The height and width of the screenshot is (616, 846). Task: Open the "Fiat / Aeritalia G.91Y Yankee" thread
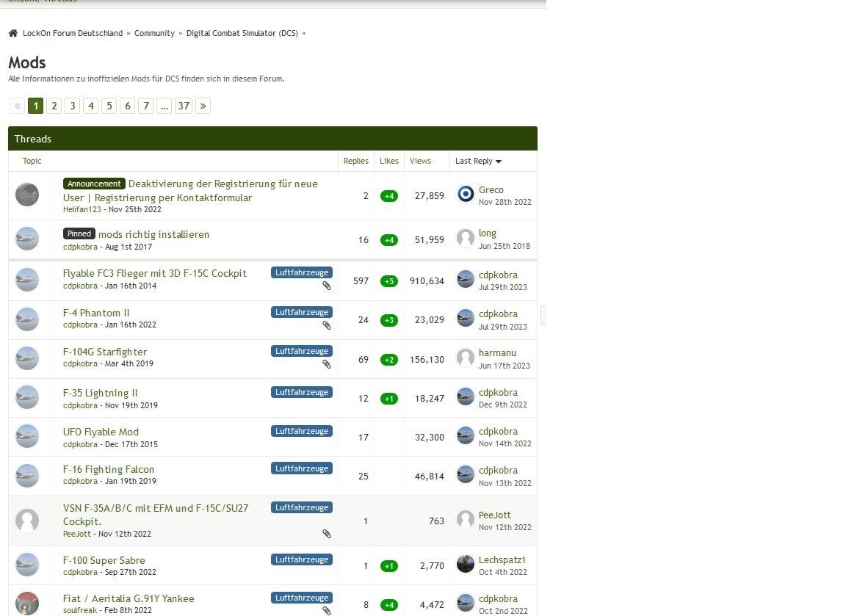pyautogui.click(x=129, y=598)
